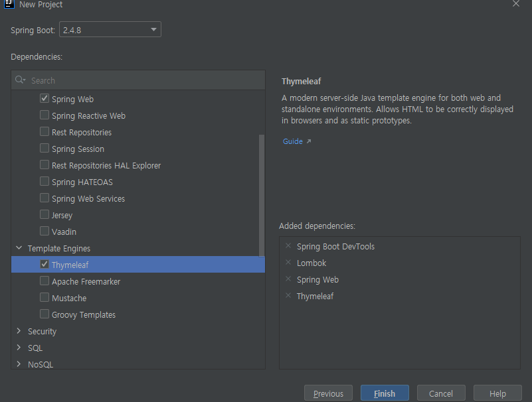
Task: Click the Finish button
Action: [385, 393]
